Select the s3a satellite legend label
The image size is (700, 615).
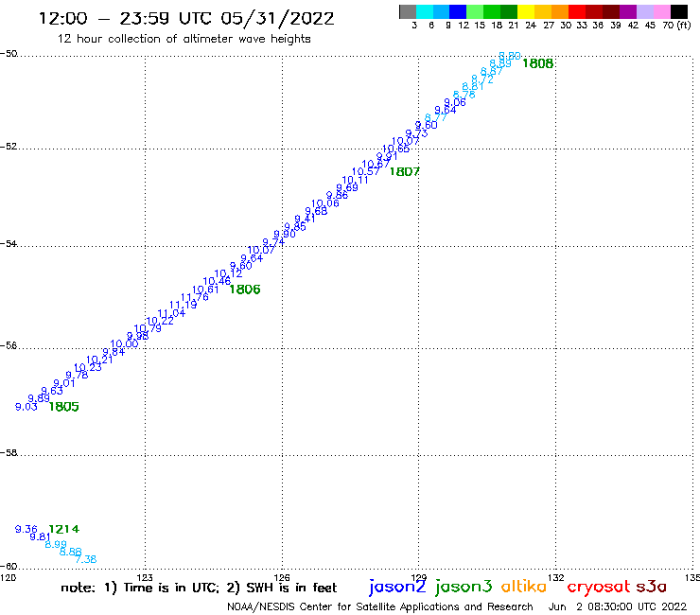[652, 587]
